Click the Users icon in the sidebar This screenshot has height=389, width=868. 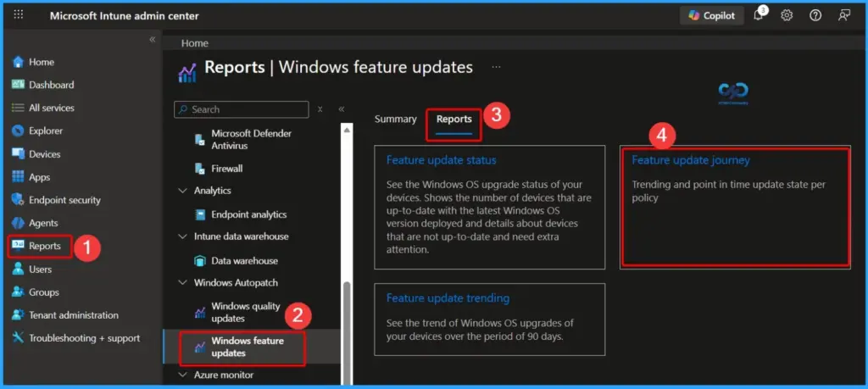[x=19, y=269]
